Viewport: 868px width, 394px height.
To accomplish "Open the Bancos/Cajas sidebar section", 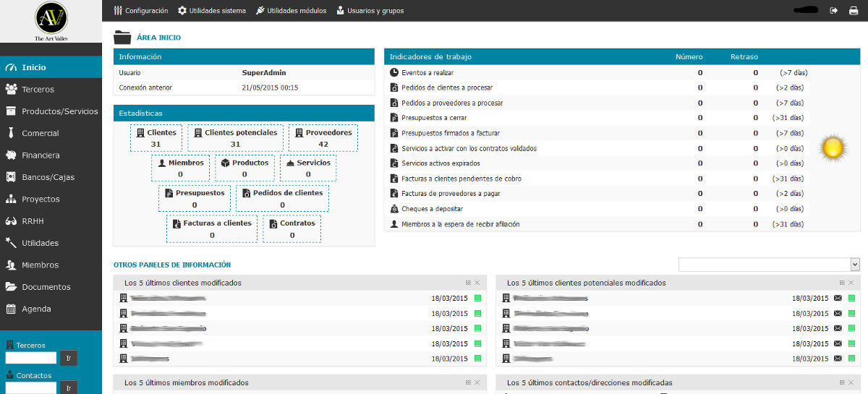I will click(51, 177).
